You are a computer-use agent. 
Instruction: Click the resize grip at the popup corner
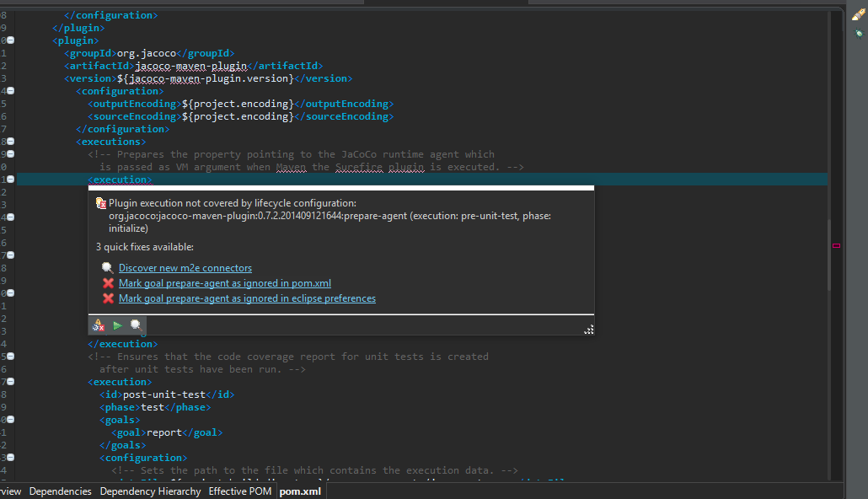[589, 330]
